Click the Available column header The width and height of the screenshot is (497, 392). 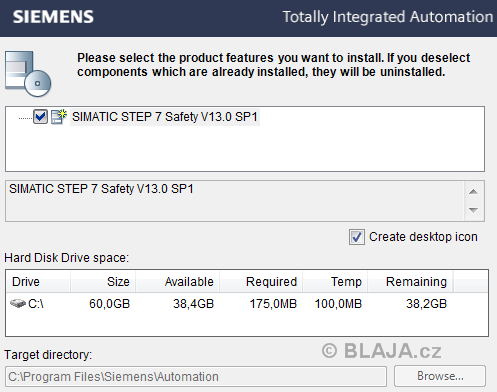point(178,282)
